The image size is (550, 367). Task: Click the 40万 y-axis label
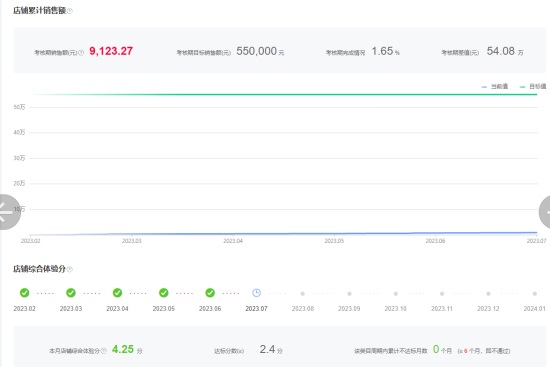coord(19,132)
